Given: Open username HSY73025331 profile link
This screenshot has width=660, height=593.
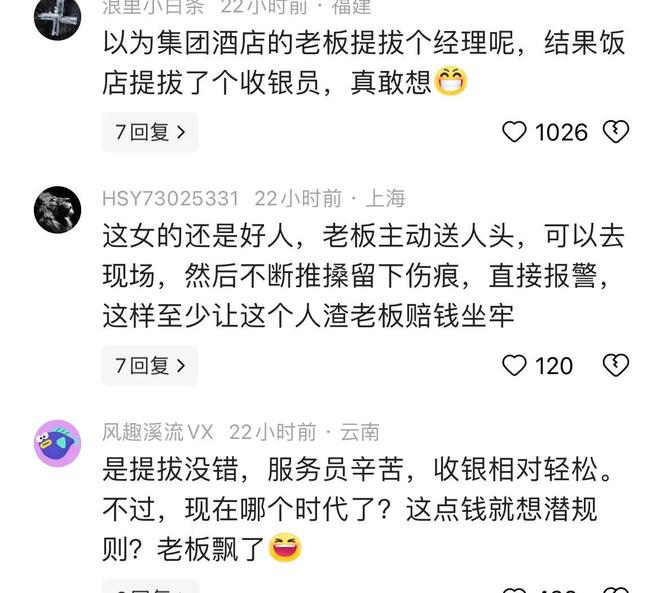Looking at the screenshot, I should (x=170, y=199).
